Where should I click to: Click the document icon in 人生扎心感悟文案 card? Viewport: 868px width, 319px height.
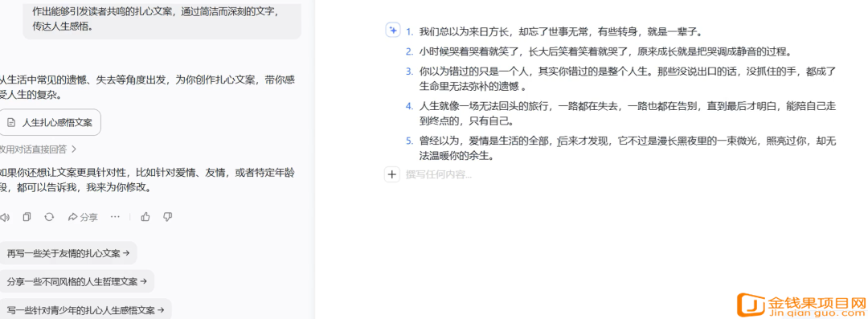tap(11, 123)
